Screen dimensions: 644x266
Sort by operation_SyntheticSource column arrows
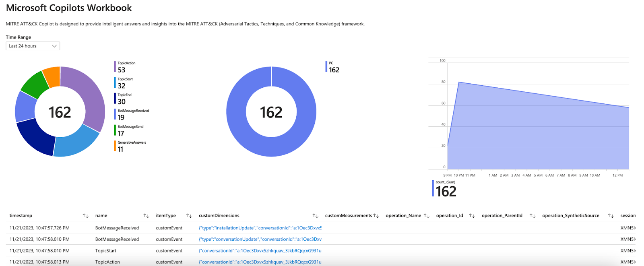click(x=611, y=216)
